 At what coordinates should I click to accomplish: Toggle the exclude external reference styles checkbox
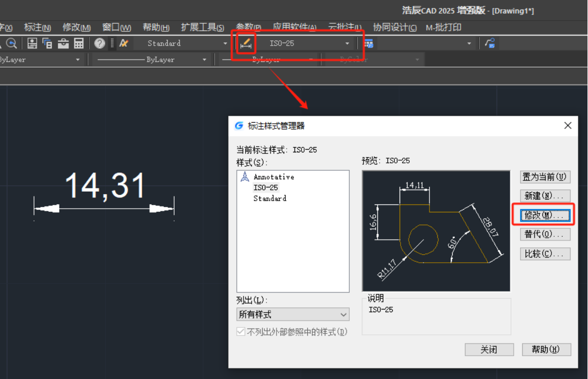pyautogui.click(x=241, y=332)
